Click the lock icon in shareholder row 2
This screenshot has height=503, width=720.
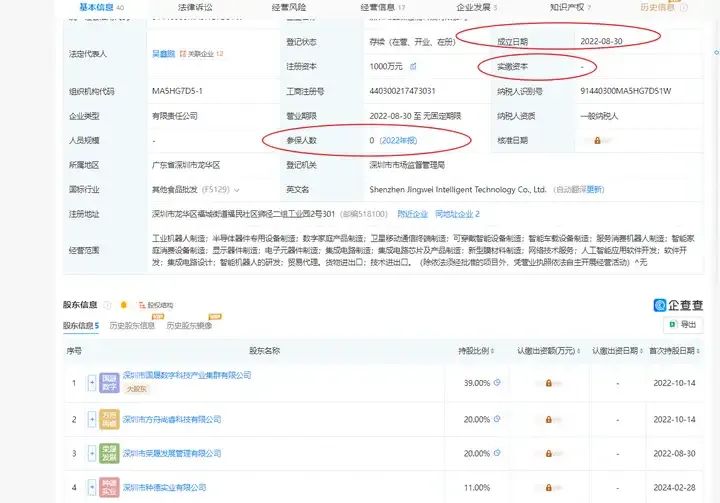point(548,419)
